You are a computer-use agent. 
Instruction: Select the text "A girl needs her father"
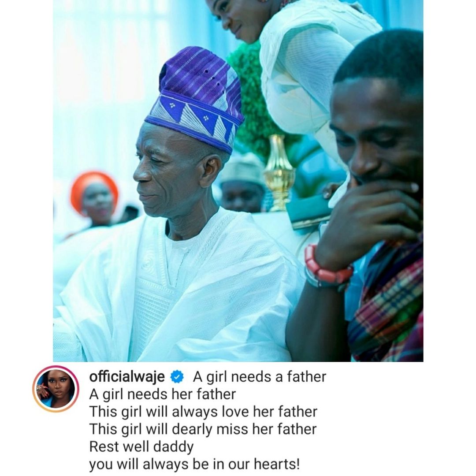click(x=162, y=394)
